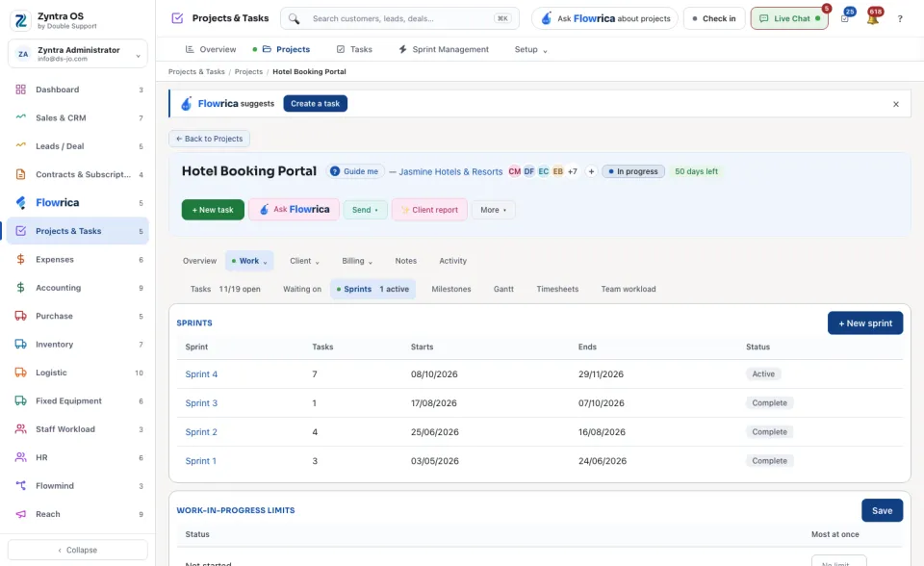Screen dimensions: 924x566
Task: Open the Notes tab
Action: point(405,261)
